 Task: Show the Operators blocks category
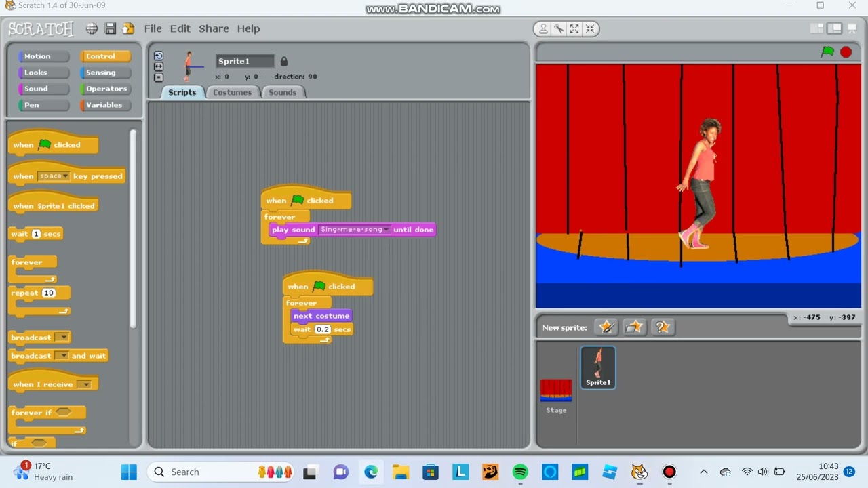105,89
